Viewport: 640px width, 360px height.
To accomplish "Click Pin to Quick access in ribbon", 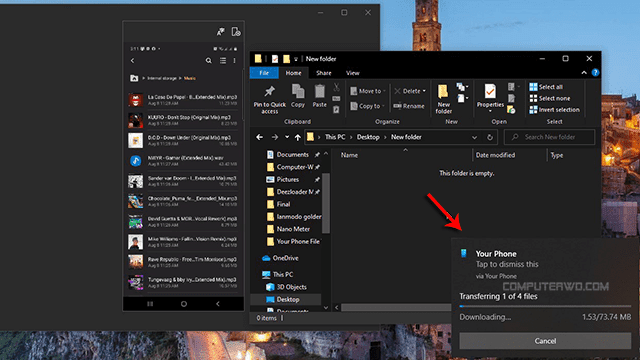I will click(269, 99).
